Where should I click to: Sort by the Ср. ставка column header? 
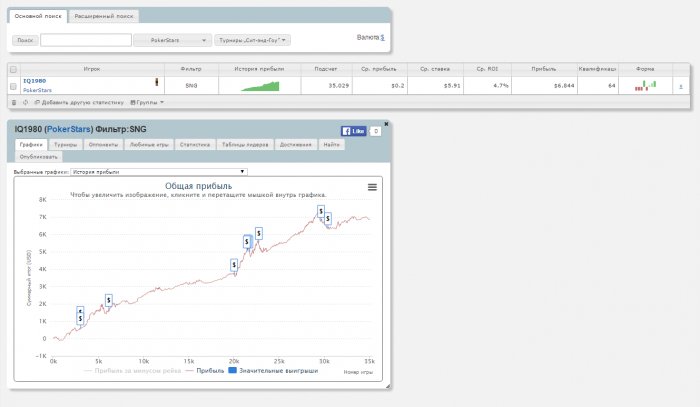point(435,69)
